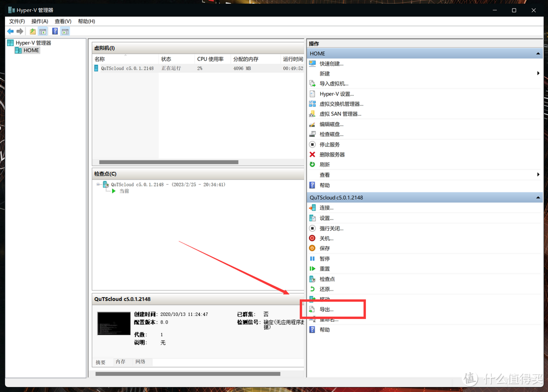Select the 当前 node under checkpoints
This screenshot has height=392, width=548.
[x=124, y=191]
